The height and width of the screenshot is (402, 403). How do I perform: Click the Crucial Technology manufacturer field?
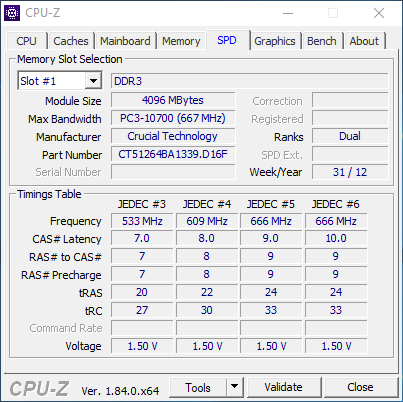[173, 136]
